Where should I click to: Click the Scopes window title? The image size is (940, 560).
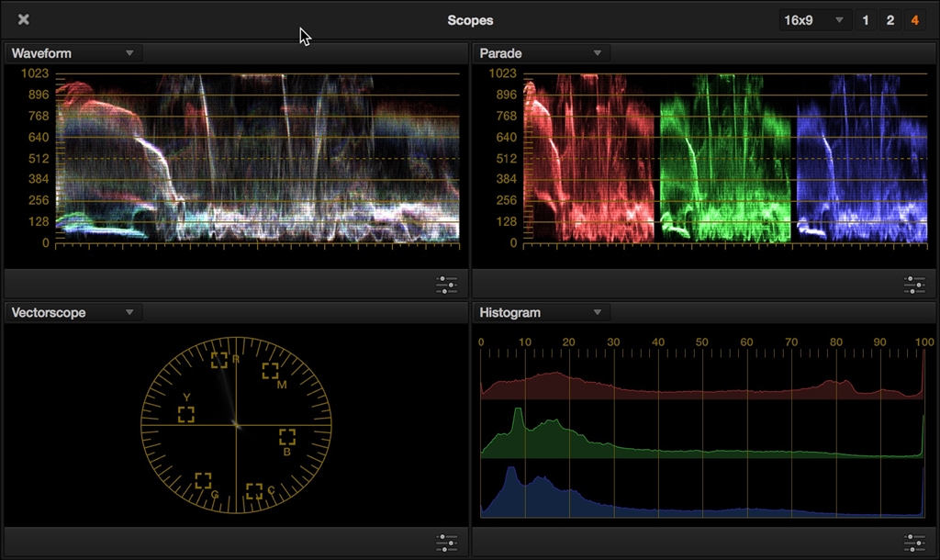(x=470, y=20)
